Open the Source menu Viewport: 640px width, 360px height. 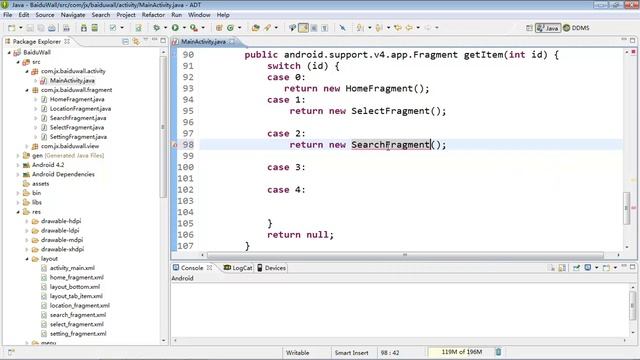(45, 15)
